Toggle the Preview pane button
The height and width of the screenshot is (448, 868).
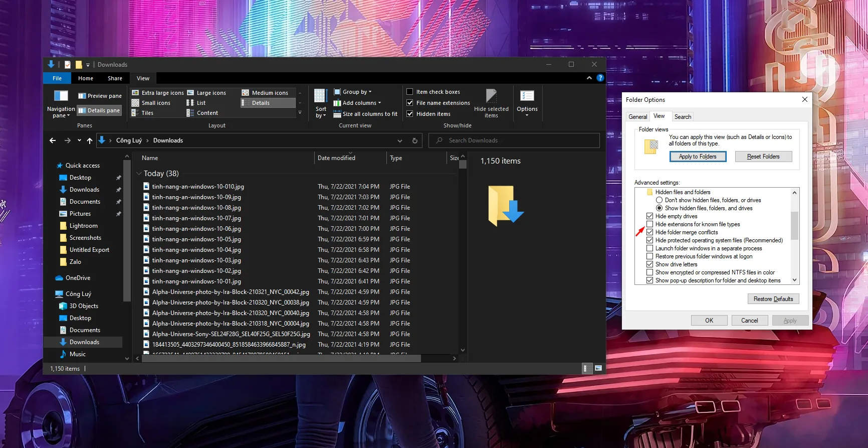(x=99, y=96)
